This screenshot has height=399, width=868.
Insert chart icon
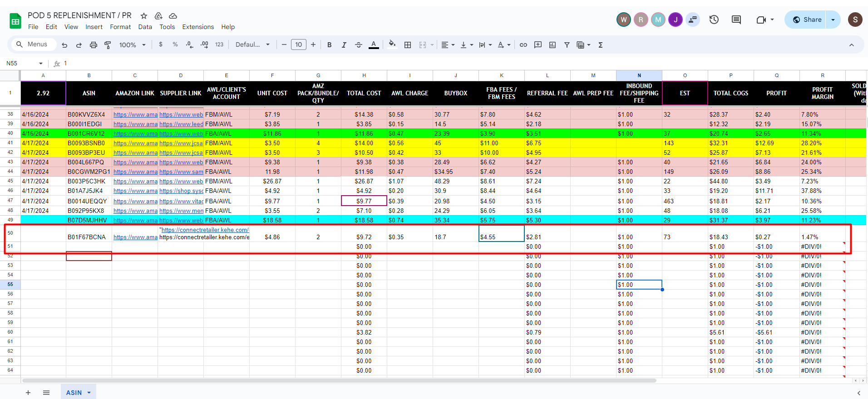tap(552, 45)
